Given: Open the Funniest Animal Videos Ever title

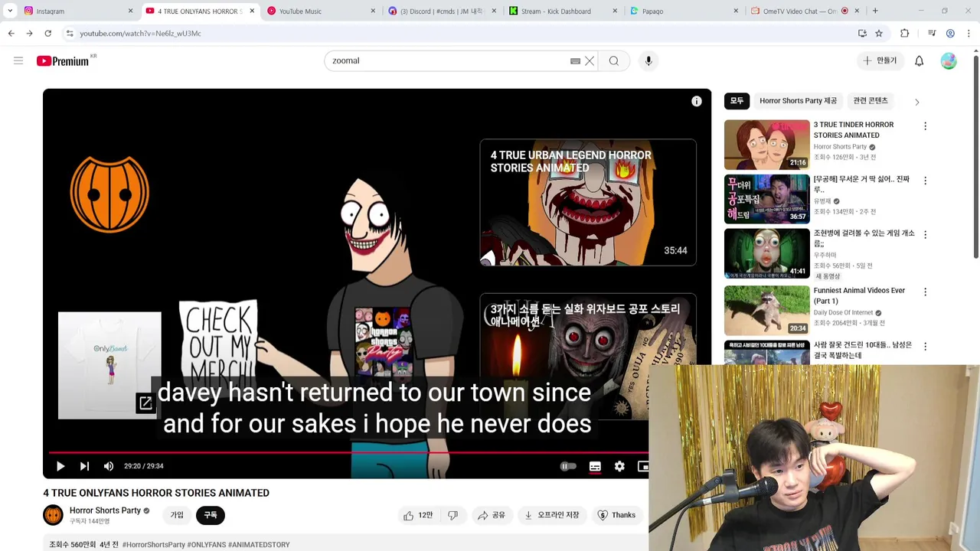Looking at the screenshot, I should tap(859, 295).
